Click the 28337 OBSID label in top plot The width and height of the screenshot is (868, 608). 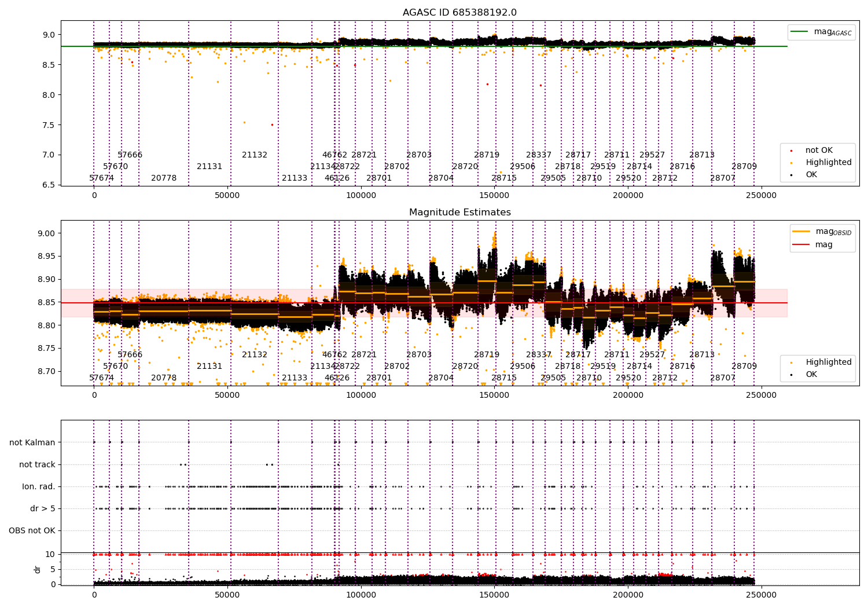539,155
